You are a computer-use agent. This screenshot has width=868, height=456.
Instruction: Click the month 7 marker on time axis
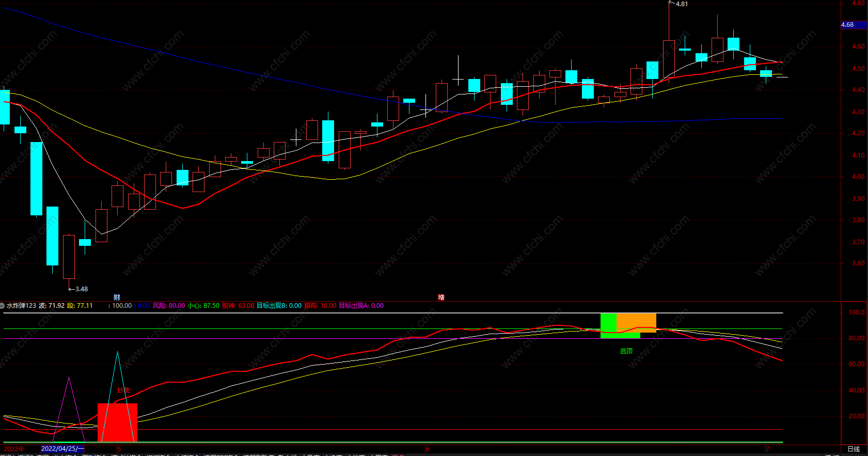pyautogui.click(x=767, y=449)
